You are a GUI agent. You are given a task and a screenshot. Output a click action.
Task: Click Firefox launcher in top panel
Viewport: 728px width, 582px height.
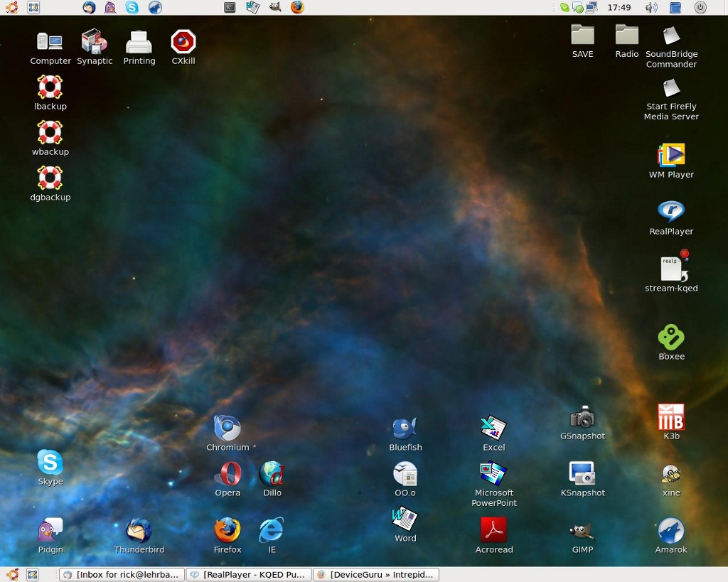coord(297,7)
